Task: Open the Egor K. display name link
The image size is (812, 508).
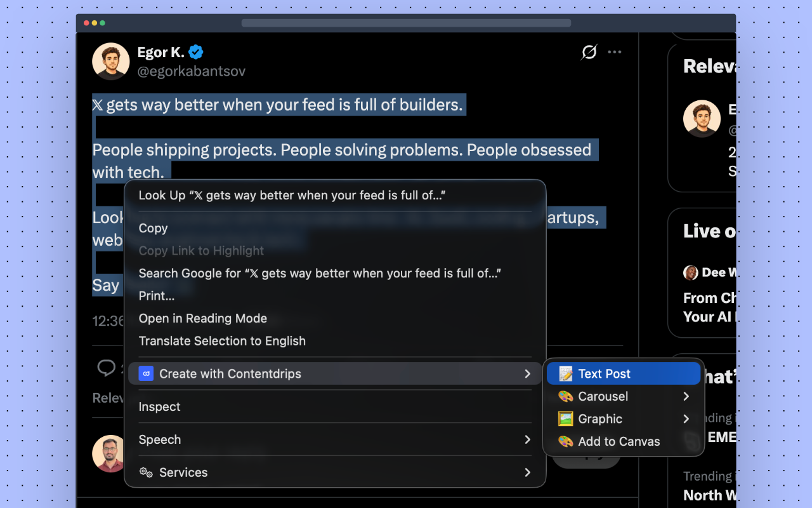Action: coord(161,52)
